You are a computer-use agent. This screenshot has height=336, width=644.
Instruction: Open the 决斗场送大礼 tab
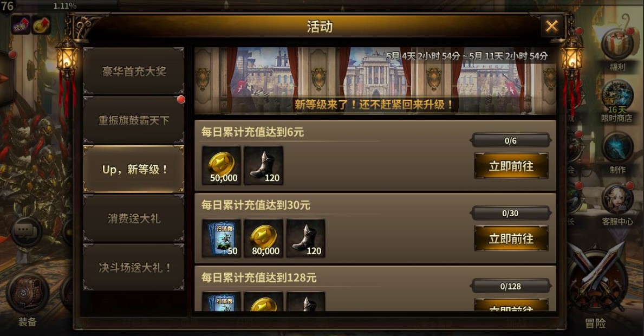[133, 267]
